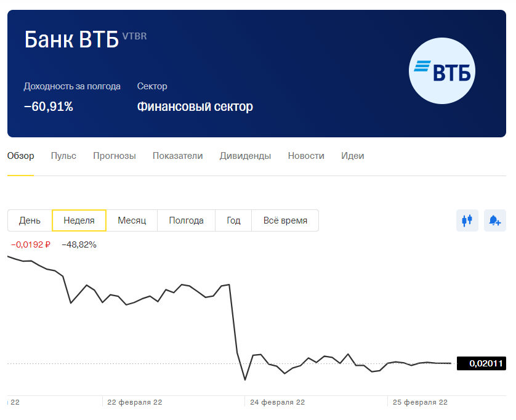Go to the Показатели tab

(178, 156)
